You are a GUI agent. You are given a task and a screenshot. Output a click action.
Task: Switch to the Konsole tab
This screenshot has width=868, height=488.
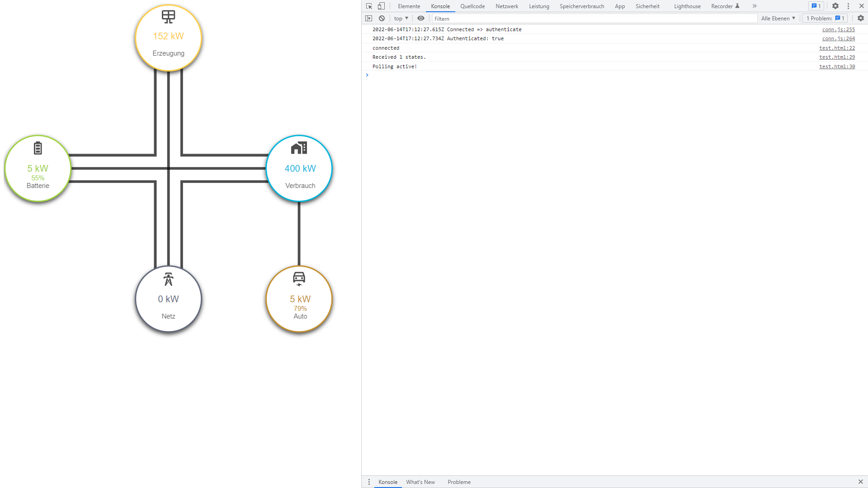[440, 6]
